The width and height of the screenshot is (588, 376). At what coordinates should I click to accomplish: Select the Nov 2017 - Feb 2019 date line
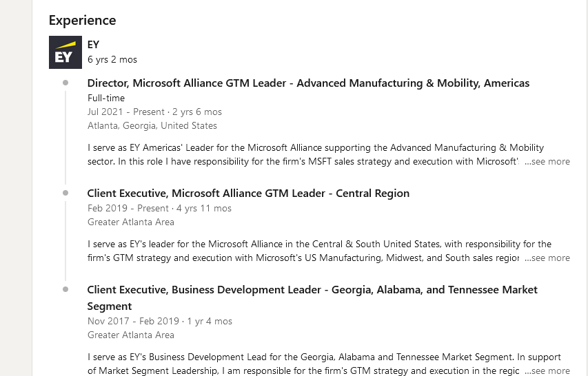(160, 322)
